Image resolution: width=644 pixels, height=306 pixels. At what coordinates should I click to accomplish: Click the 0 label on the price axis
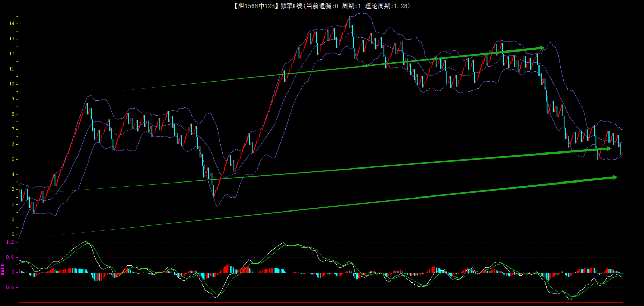pyautogui.click(x=13, y=219)
